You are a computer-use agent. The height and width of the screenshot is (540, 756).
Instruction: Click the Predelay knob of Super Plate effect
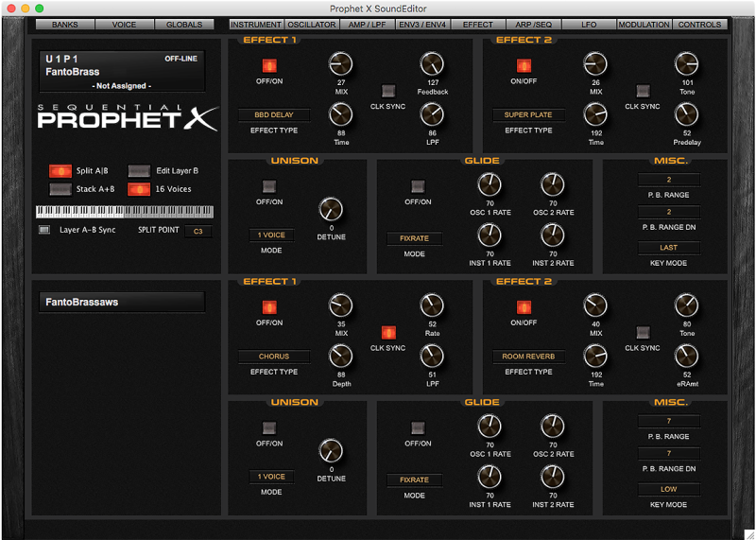[686, 114]
